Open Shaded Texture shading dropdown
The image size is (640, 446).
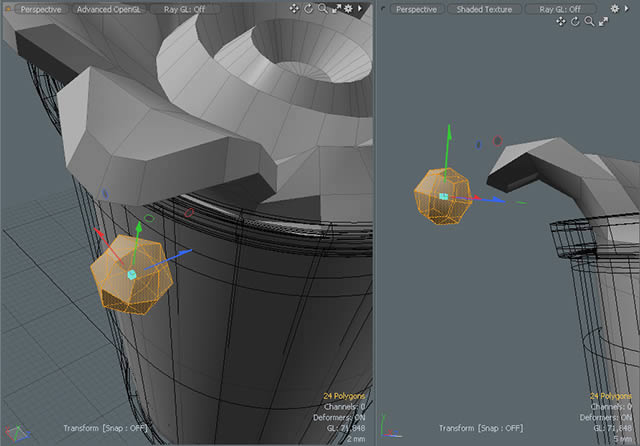pos(485,9)
